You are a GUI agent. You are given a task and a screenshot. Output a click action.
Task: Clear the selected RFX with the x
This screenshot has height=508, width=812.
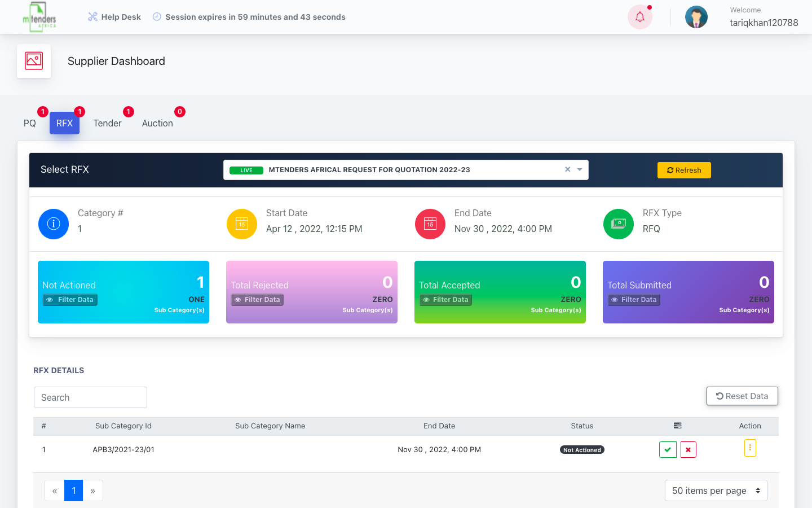coord(568,169)
